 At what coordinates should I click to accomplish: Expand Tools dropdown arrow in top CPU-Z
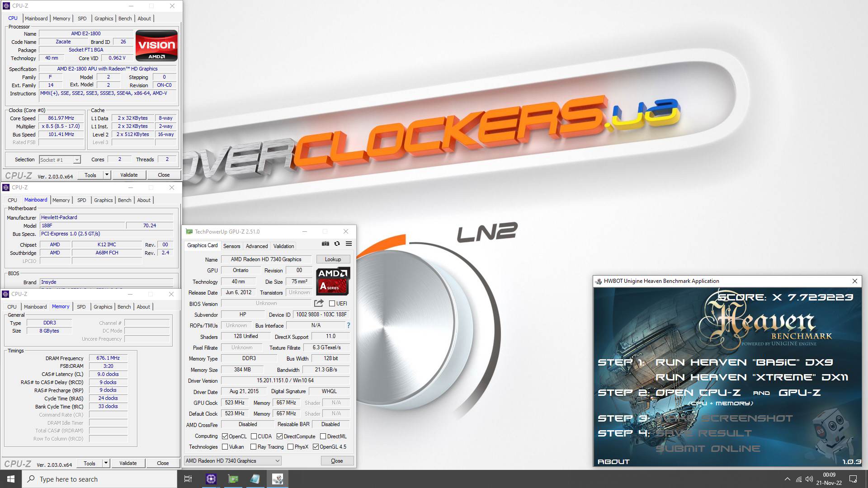point(107,175)
